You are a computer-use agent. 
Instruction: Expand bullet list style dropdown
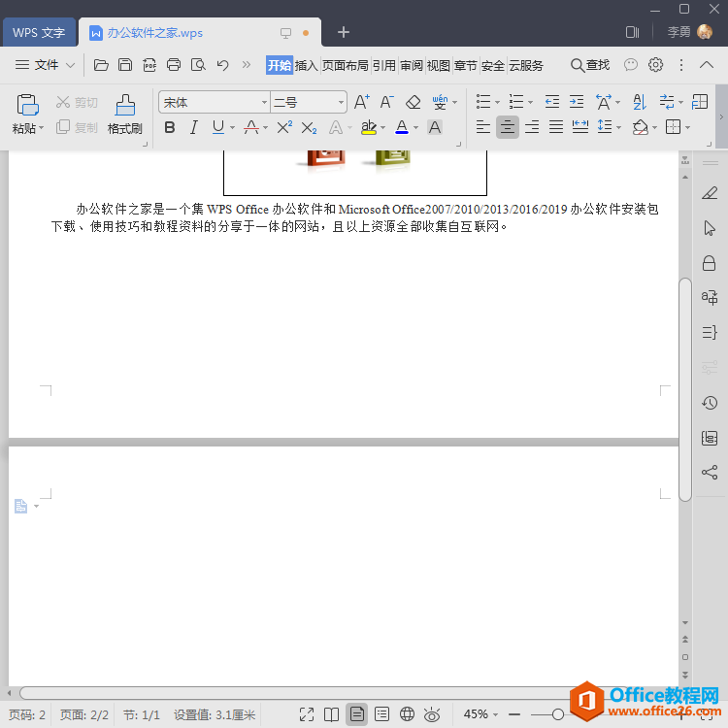click(497, 102)
